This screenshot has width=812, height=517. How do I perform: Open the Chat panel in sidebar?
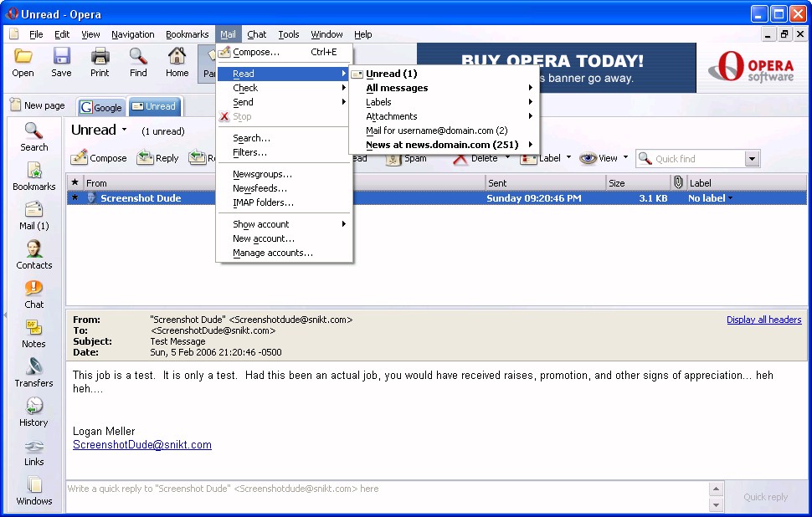tap(34, 294)
